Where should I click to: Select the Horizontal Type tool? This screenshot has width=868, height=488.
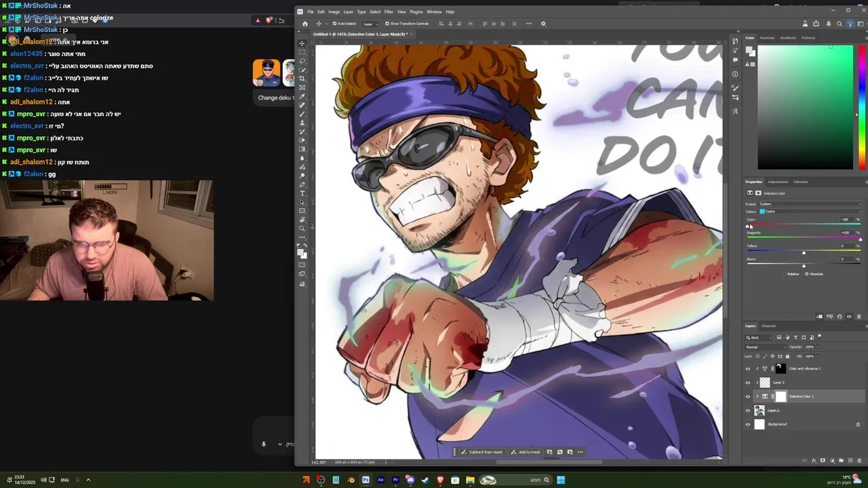tap(302, 193)
